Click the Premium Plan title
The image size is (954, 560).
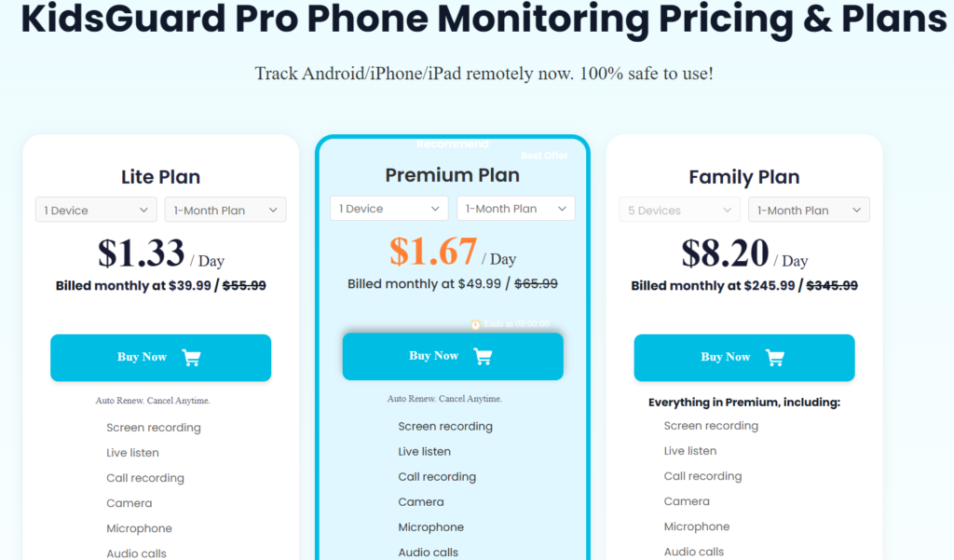click(453, 175)
